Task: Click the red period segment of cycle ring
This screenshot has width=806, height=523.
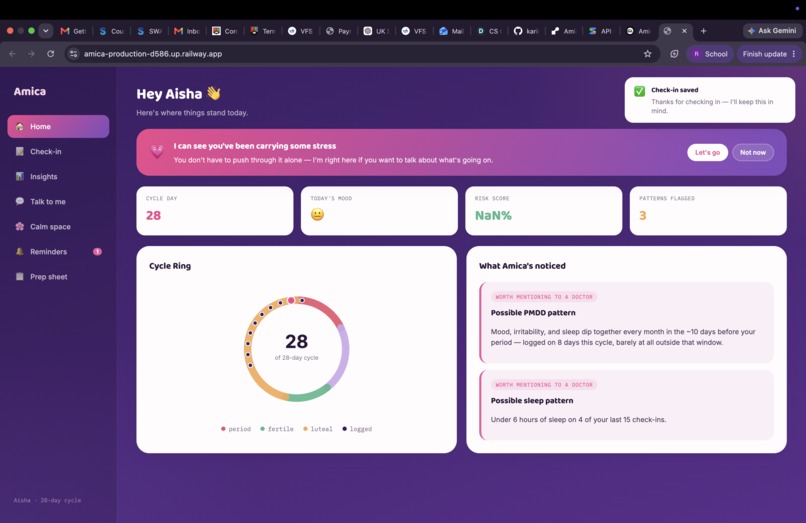Action: coord(325,310)
